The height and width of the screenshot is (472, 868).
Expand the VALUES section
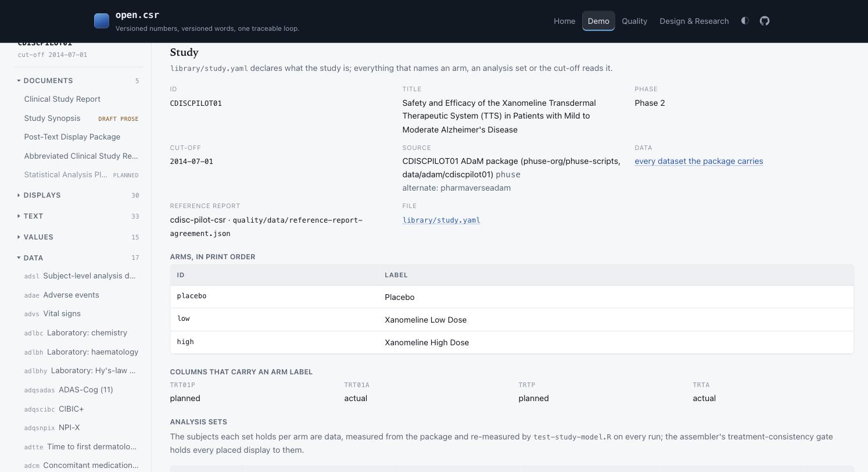click(x=78, y=237)
